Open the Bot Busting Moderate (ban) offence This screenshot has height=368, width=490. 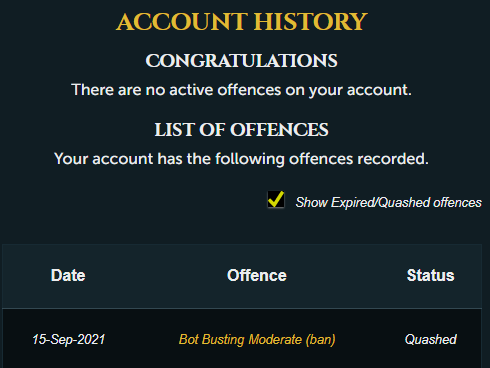[257, 340]
